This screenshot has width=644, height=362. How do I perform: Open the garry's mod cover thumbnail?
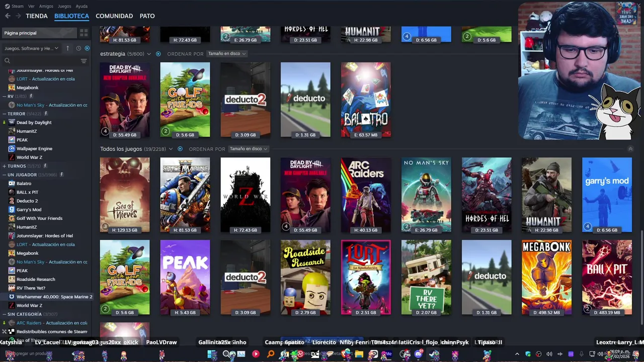pyautogui.click(x=607, y=195)
